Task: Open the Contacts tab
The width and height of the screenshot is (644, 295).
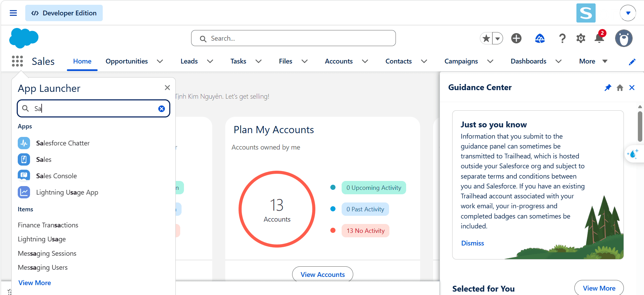Action: pos(398,61)
